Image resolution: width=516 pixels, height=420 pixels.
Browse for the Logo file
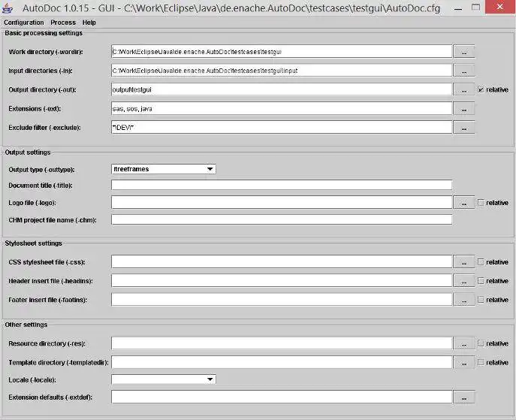(463, 203)
